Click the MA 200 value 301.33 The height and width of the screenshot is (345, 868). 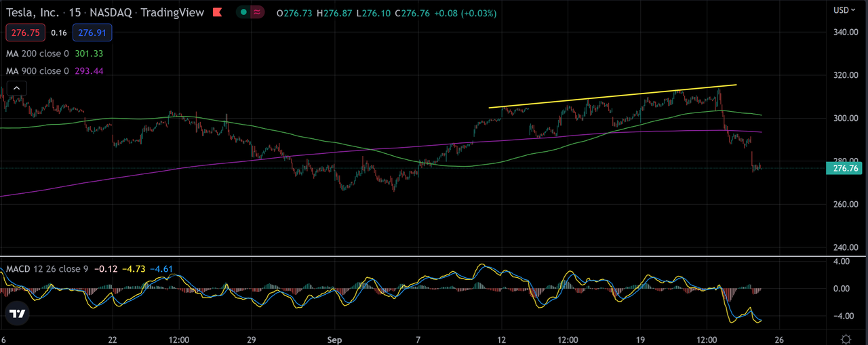click(89, 54)
